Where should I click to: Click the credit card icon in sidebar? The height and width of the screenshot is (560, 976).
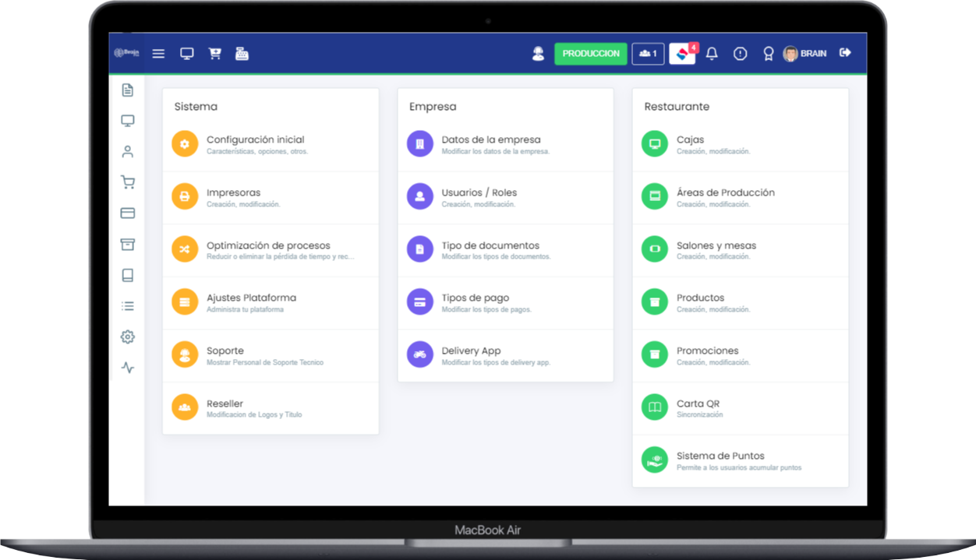click(x=128, y=213)
